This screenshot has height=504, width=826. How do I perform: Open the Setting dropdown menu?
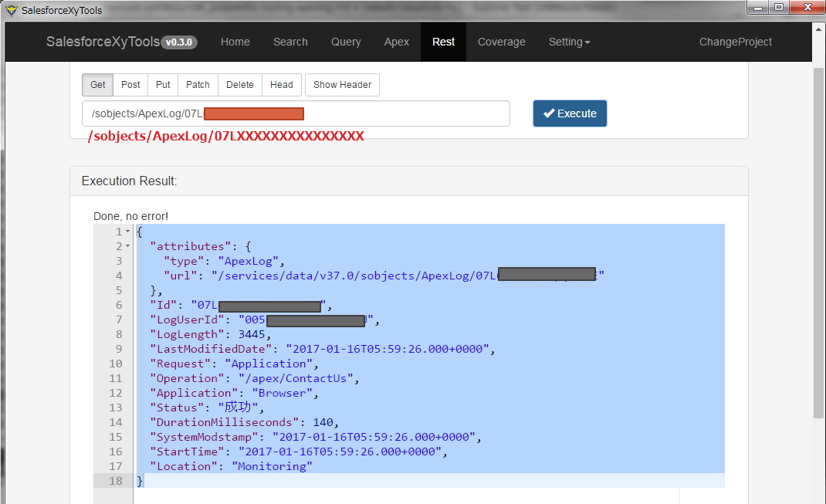tap(569, 42)
